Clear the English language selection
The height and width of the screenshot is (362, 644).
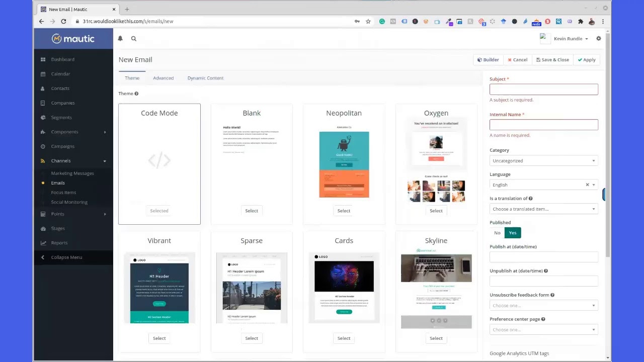(587, 185)
